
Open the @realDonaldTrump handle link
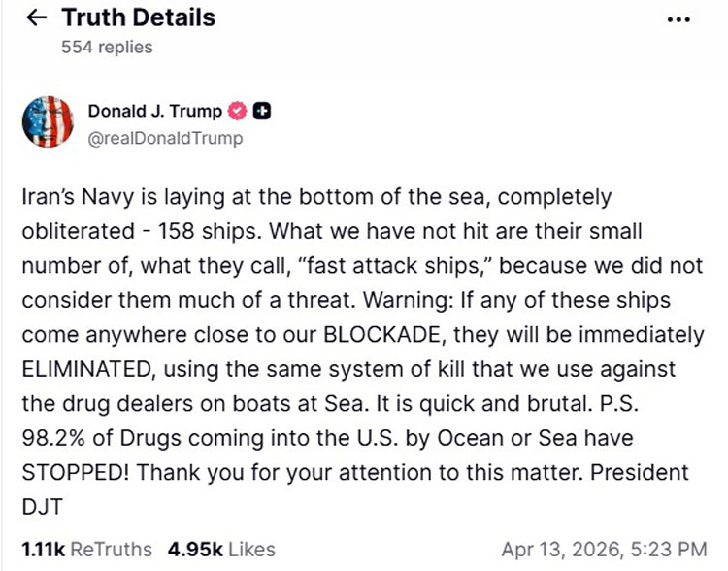coord(166,138)
